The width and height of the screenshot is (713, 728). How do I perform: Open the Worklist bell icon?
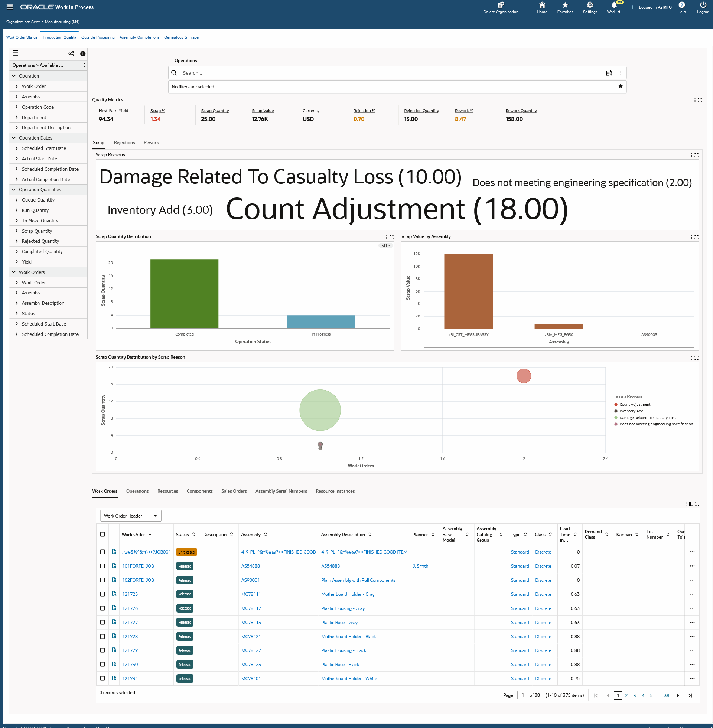[614, 5]
